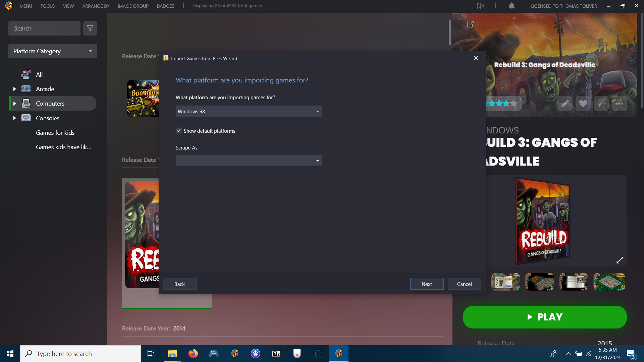Open the fourth game screenshot thumbnail
Viewport: 644px width, 362px height.
click(x=609, y=282)
